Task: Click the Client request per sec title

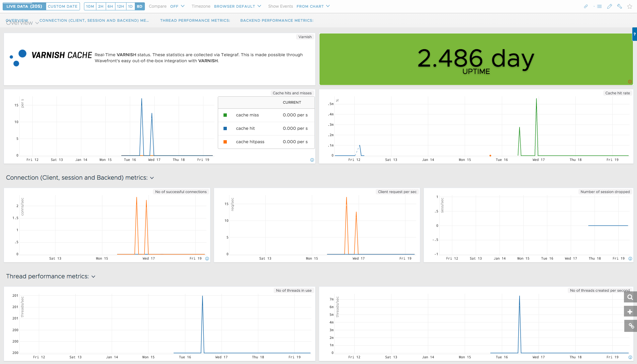Action: (x=397, y=192)
